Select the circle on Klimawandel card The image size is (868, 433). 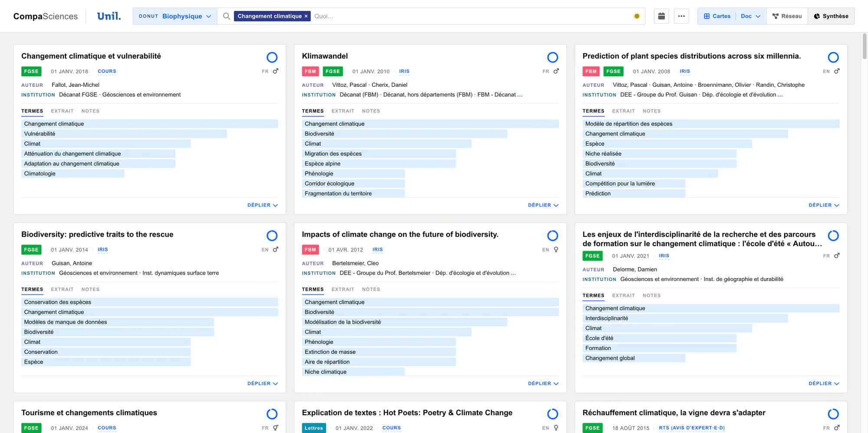pos(552,57)
